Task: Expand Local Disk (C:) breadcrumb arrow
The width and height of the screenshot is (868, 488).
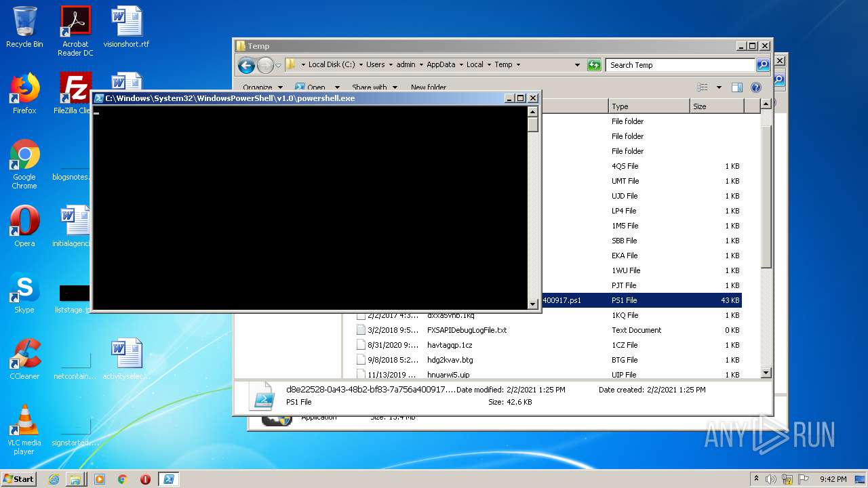Action: [x=361, y=65]
